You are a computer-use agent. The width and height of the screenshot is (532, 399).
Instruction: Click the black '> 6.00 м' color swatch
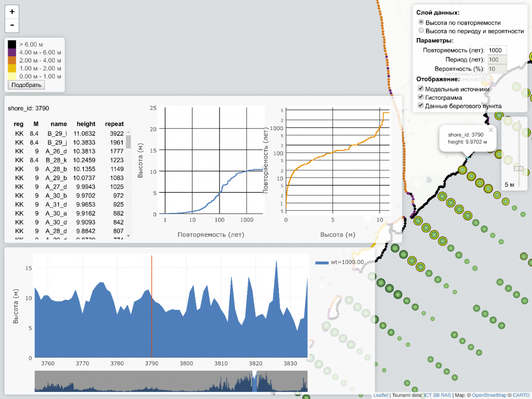[x=12, y=44]
